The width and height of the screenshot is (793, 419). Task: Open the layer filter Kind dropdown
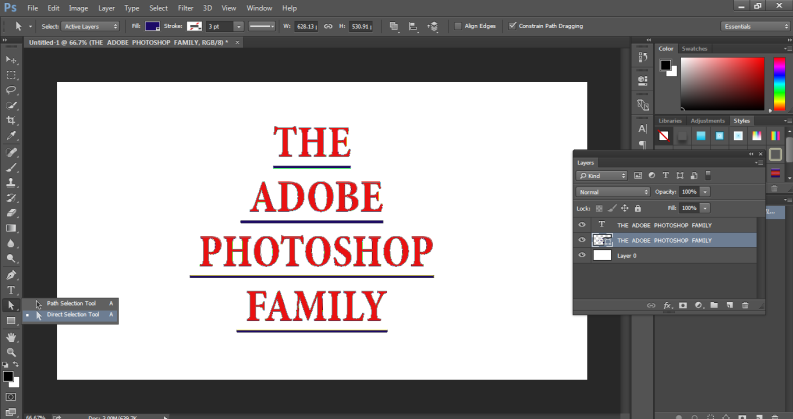(602, 176)
